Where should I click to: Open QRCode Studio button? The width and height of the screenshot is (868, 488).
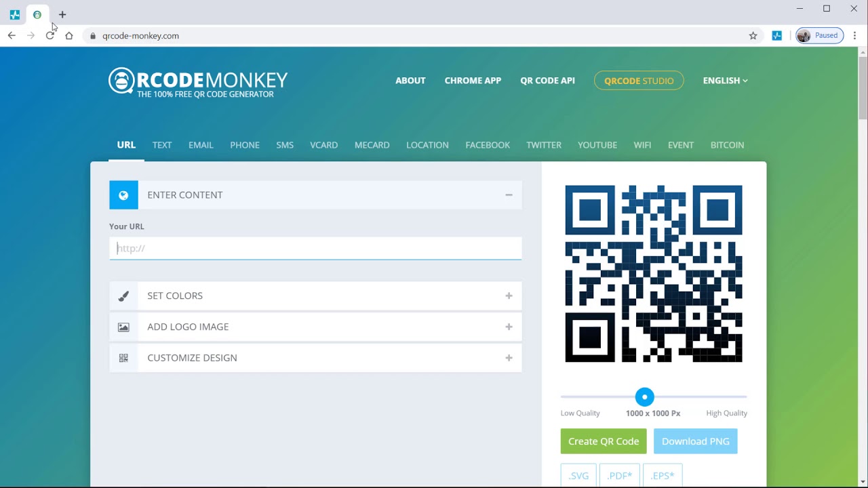[639, 81]
